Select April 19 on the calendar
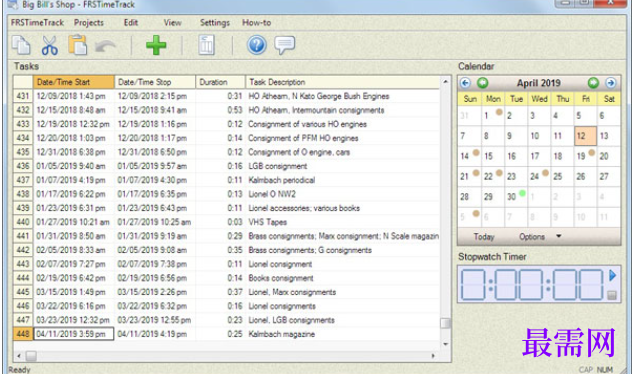Viewport: 634px width, 374px height. [585, 156]
